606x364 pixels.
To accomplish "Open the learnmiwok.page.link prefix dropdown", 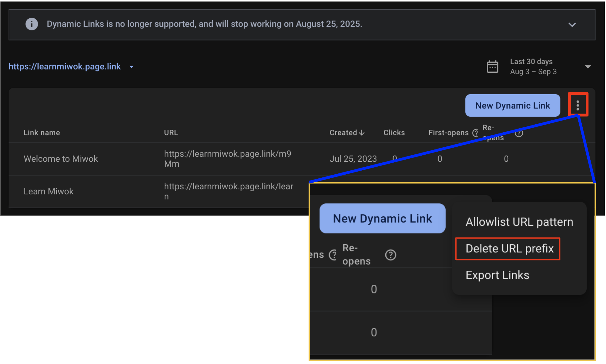I will tap(132, 67).
